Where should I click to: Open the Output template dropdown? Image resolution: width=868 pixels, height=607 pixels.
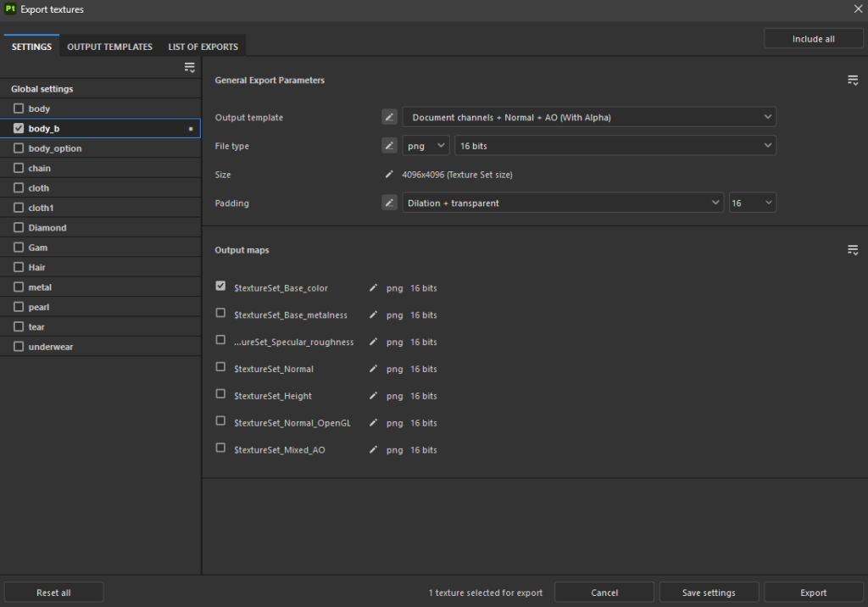pyautogui.click(x=589, y=117)
